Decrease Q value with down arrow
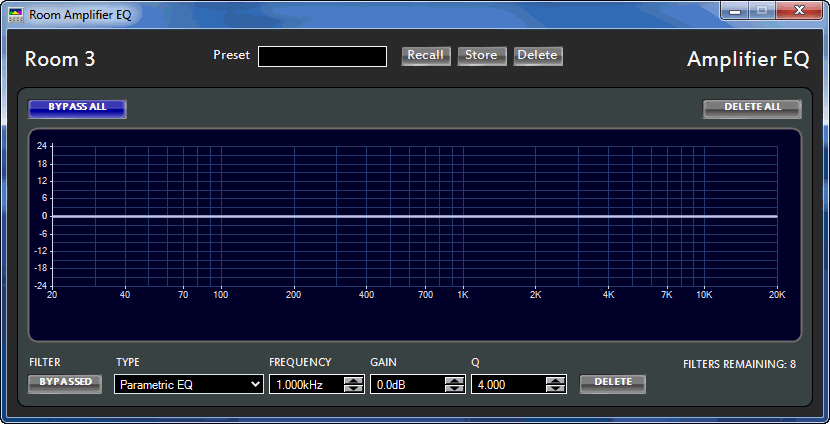The width and height of the screenshot is (830, 424). 555,389
